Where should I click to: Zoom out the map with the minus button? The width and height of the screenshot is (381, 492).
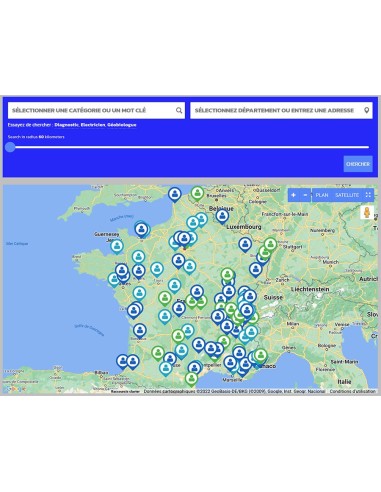coord(305,195)
